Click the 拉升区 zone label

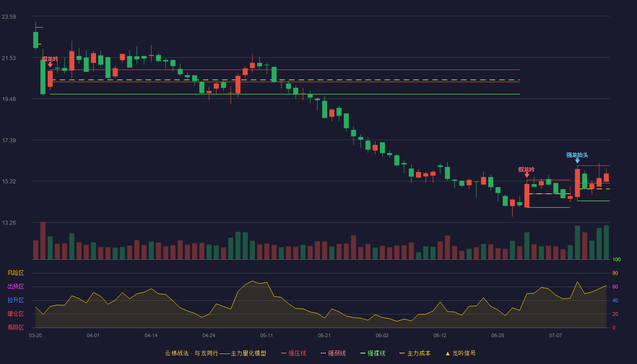point(15,300)
